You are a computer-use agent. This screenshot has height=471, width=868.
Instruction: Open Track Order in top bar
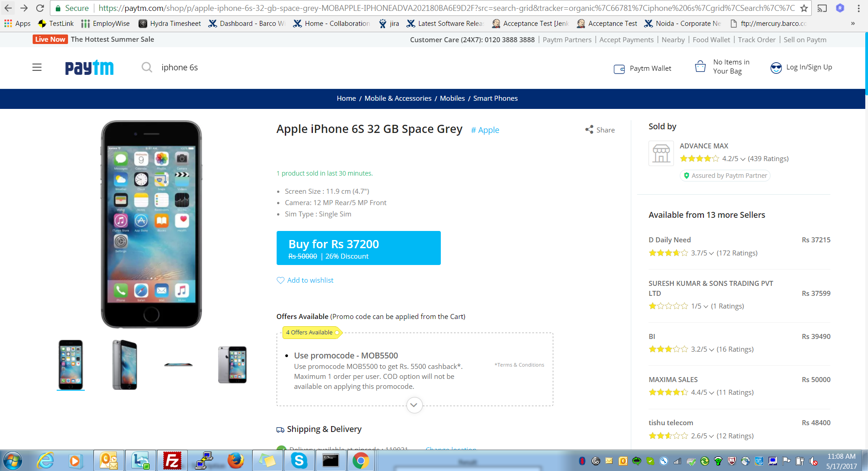tap(756, 40)
